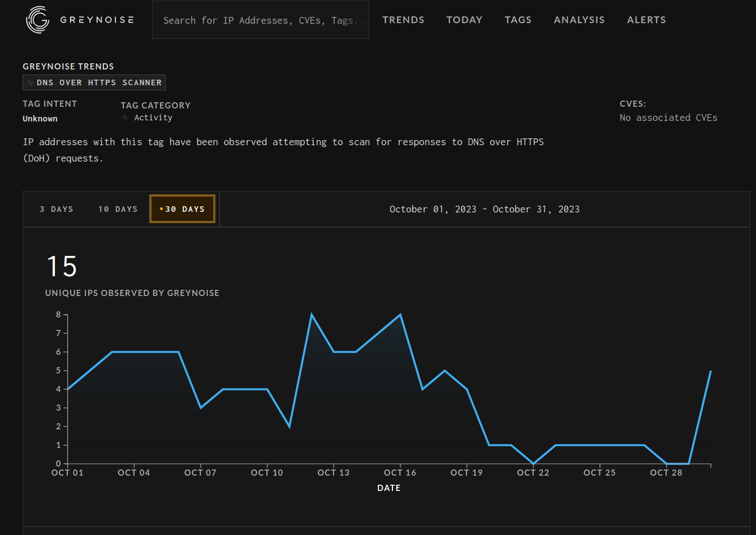Click the GreyNoise logo icon
The width and height of the screenshot is (756, 535).
(x=38, y=20)
